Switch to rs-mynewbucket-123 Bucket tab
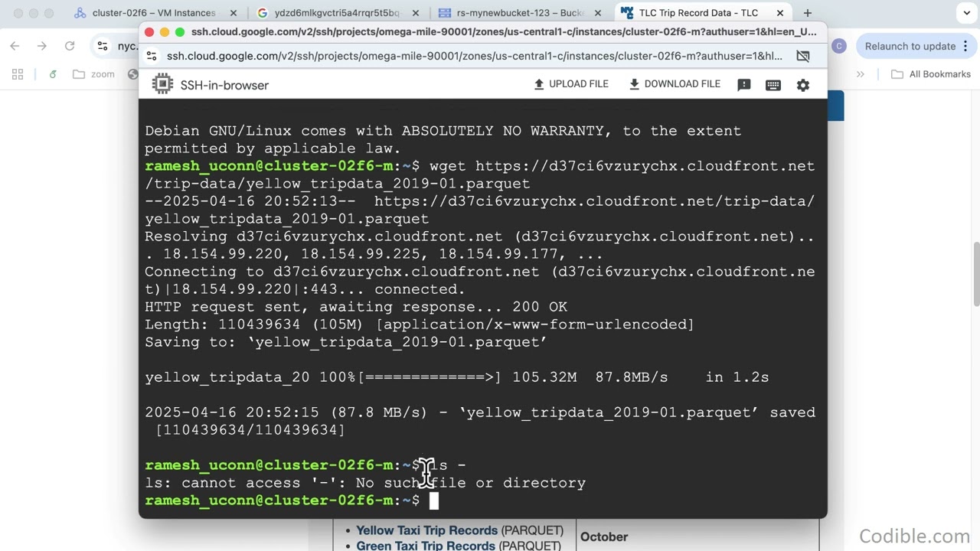The image size is (980, 551). [x=519, y=13]
